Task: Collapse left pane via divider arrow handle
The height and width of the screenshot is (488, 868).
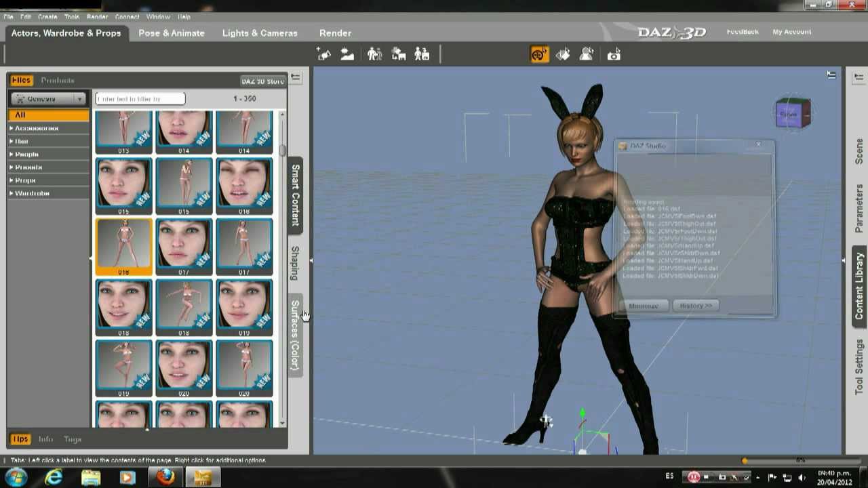Action: coord(311,260)
